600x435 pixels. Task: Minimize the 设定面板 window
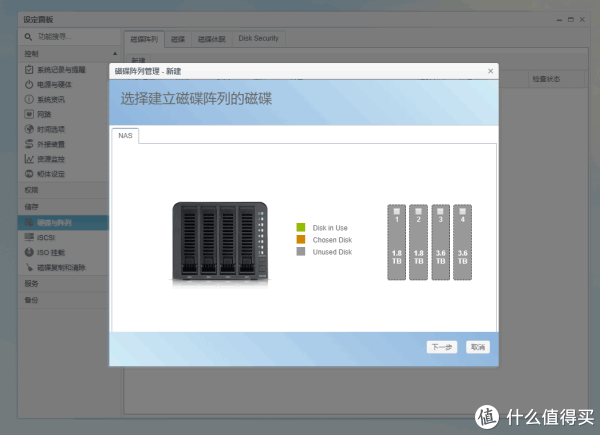(559, 20)
